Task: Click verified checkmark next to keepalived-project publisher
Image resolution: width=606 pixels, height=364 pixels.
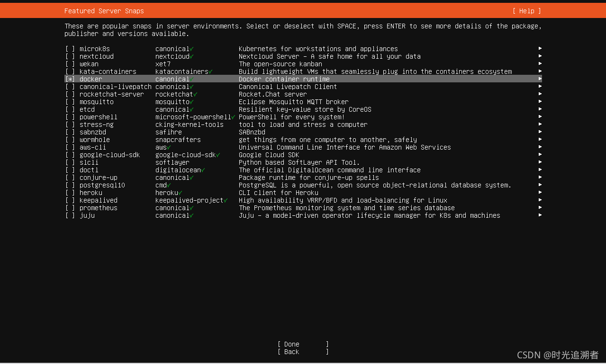Action: 226,200
